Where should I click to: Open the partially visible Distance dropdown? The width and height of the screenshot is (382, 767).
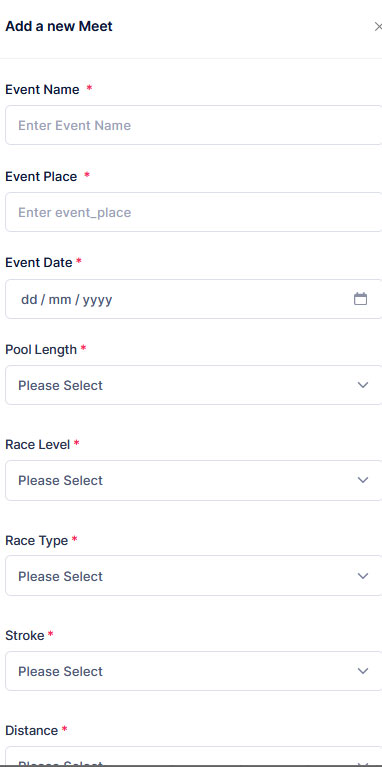tap(194, 755)
